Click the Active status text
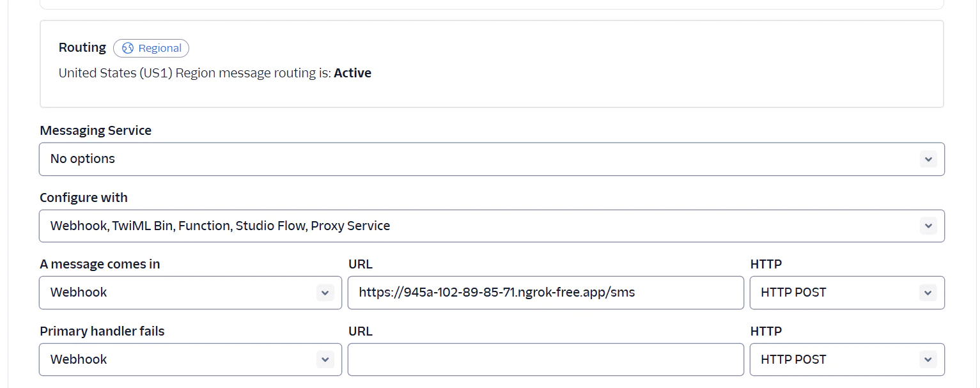 [352, 73]
